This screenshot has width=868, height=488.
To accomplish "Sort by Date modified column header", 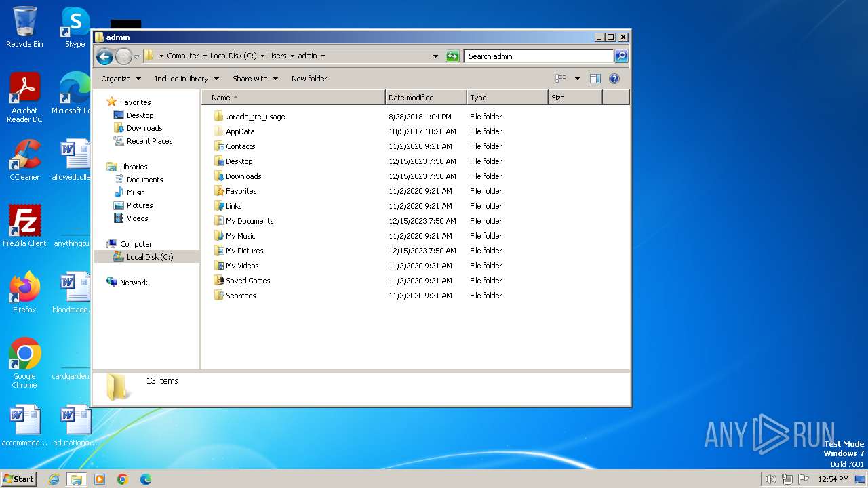I will click(x=426, y=98).
